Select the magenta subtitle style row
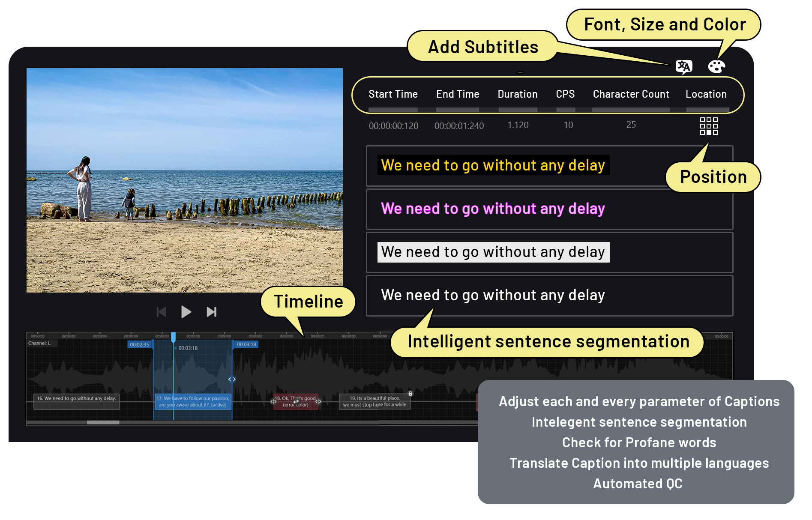812x520 pixels. (549, 209)
